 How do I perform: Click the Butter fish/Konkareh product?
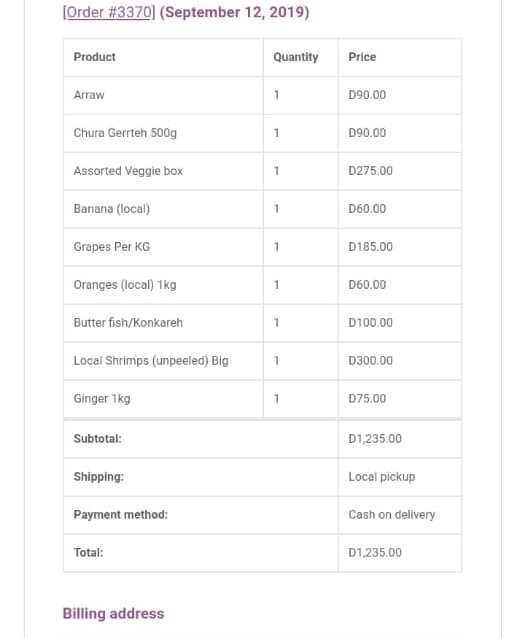[x=128, y=323]
